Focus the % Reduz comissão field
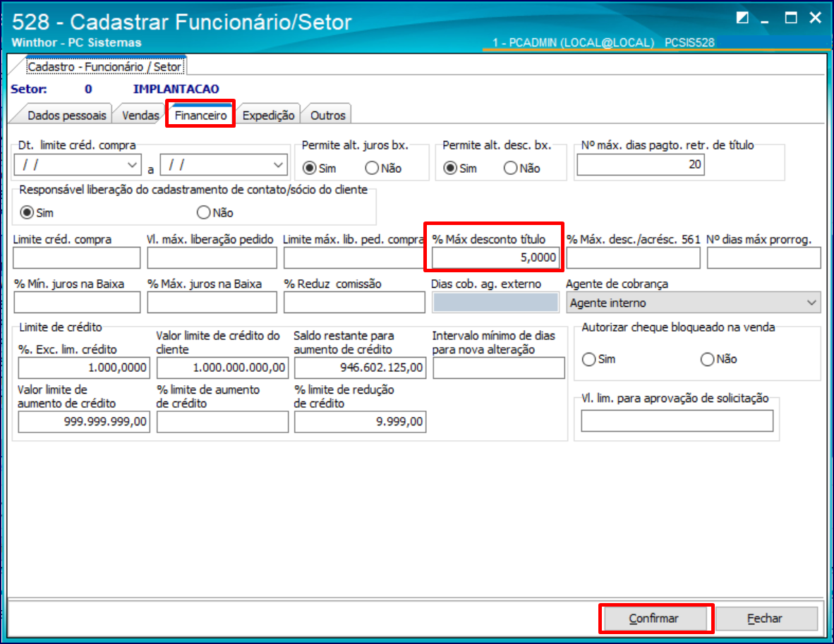This screenshot has width=834, height=644. [354, 303]
